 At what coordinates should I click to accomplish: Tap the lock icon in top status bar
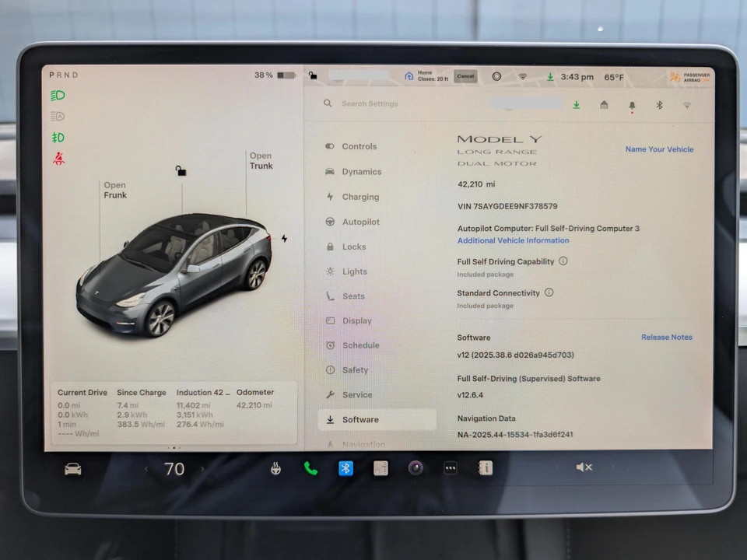coord(313,75)
